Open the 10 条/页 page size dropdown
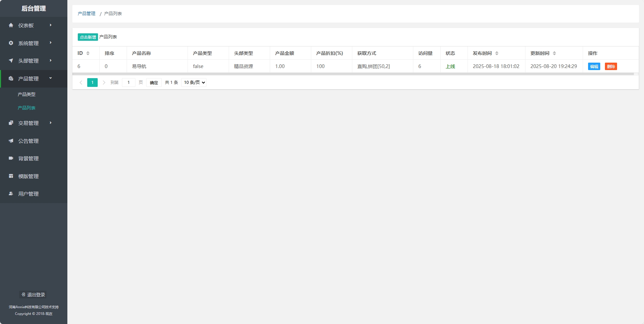Screen dimensions: 644x324 (194, 83)
